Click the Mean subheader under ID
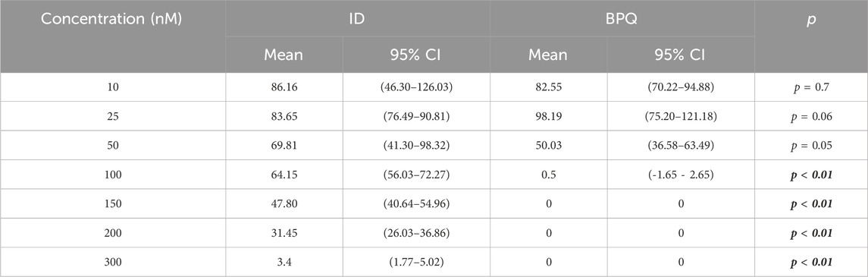 tap(284, 55)
